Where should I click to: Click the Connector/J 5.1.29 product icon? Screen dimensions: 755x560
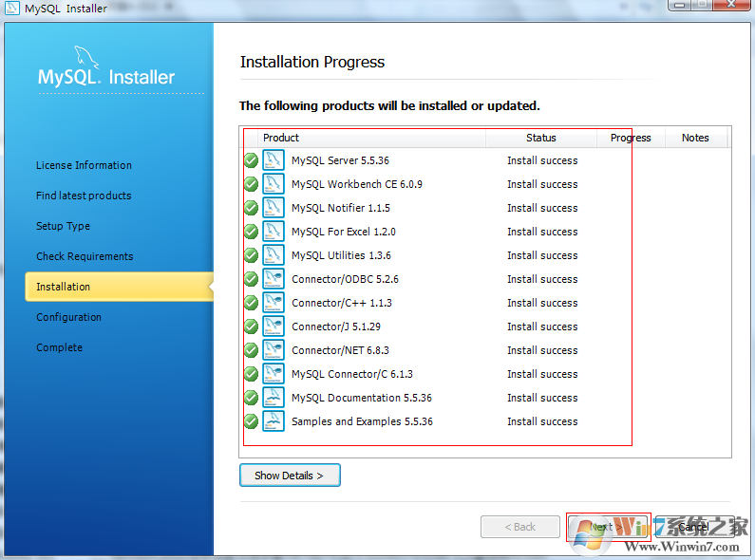point(273,327)
